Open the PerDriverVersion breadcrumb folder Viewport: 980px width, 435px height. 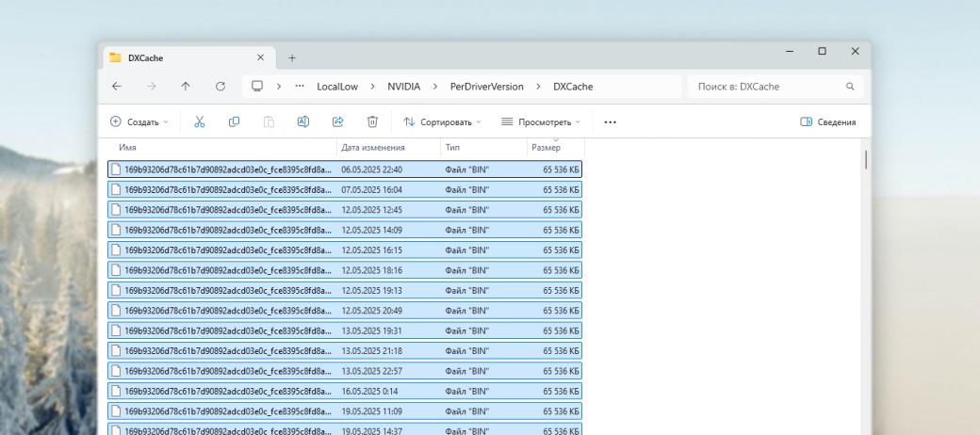pos(487,87)
